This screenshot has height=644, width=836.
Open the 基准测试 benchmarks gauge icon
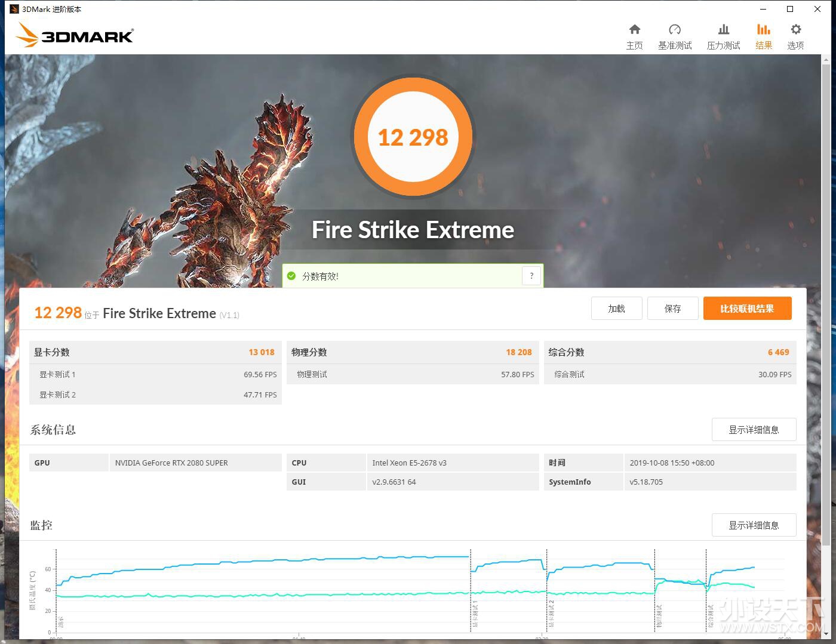click(675, 29)
